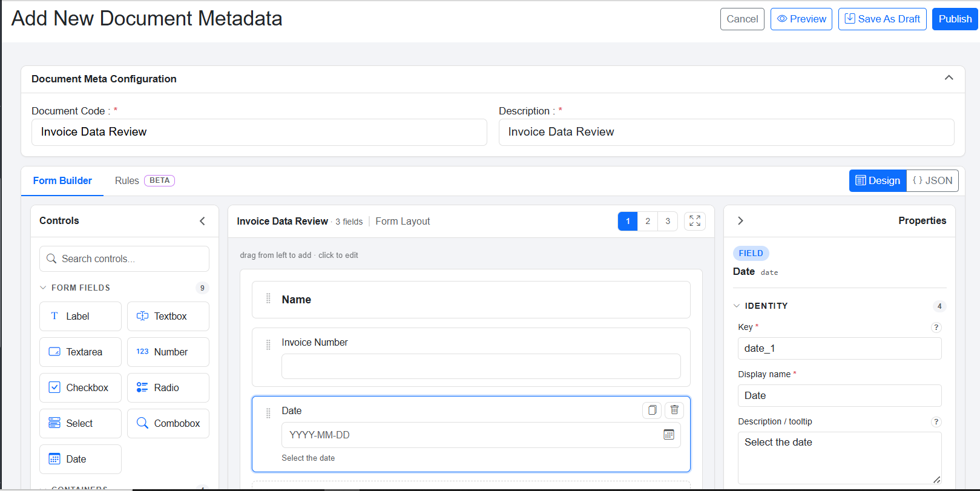Click the FORM FIELDS count badge 9
This screenshot has width=980, height=491.
pos(202,288)
